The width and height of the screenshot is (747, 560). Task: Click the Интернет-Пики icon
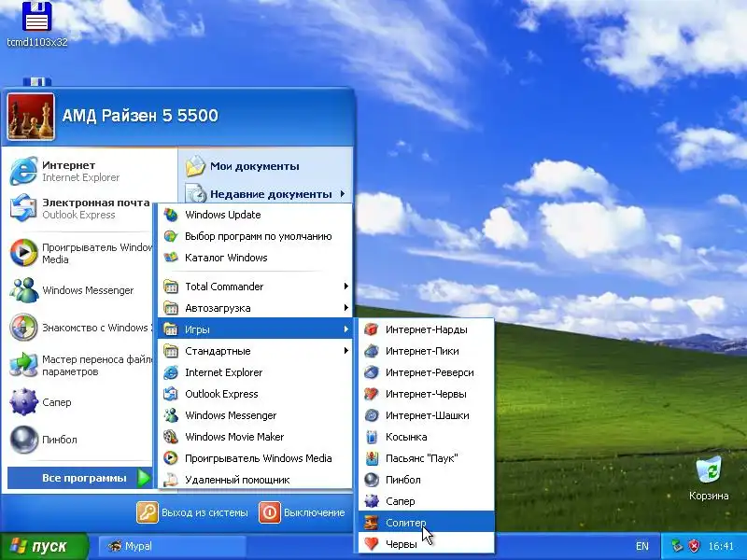[372, 351]
